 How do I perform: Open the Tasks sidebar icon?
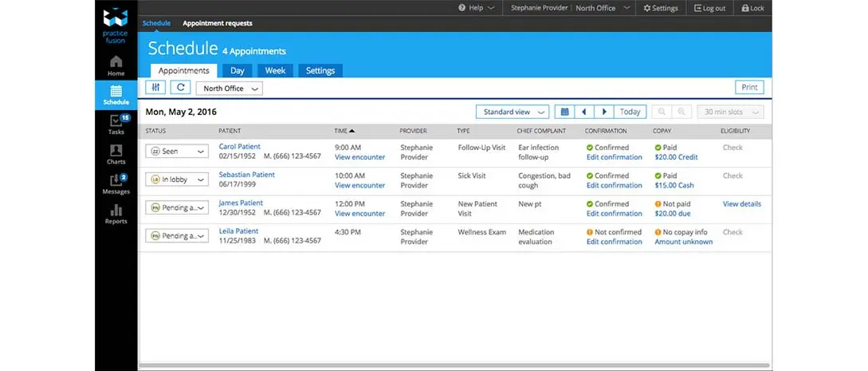point(116,124)
